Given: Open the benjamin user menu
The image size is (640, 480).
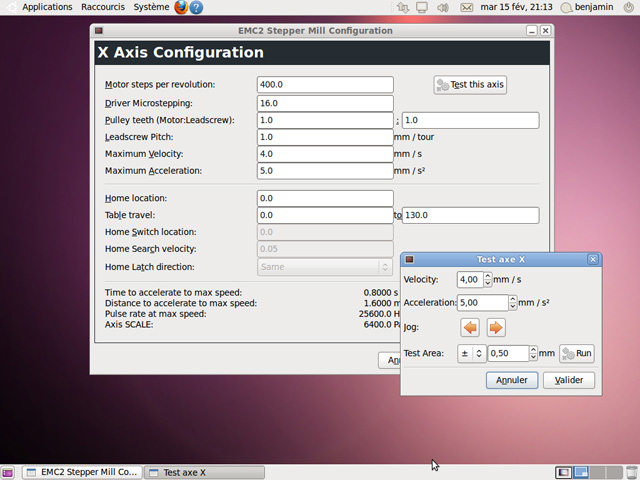Looking at the screenshot, I should tap(588, 7).
